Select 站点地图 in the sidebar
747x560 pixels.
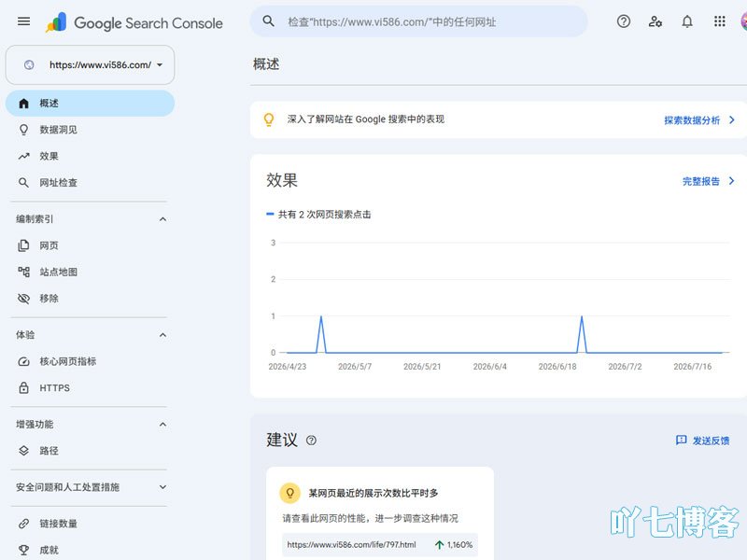90,272
